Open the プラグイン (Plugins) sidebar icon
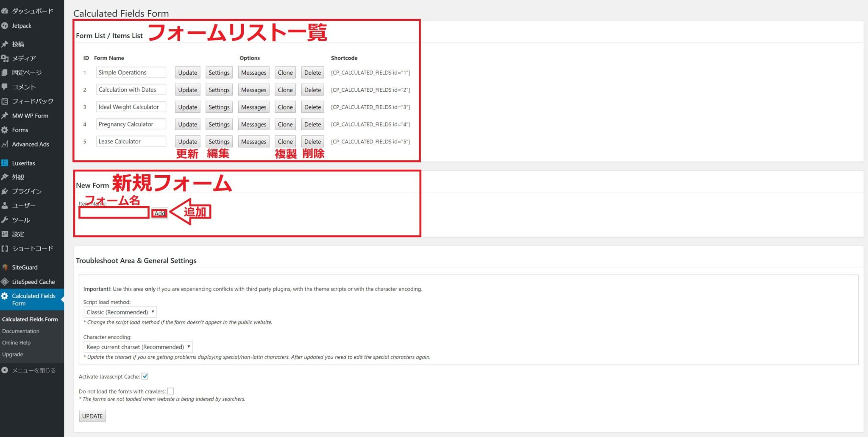The width and height of the screenshot is (868, 437). point(5,191)
